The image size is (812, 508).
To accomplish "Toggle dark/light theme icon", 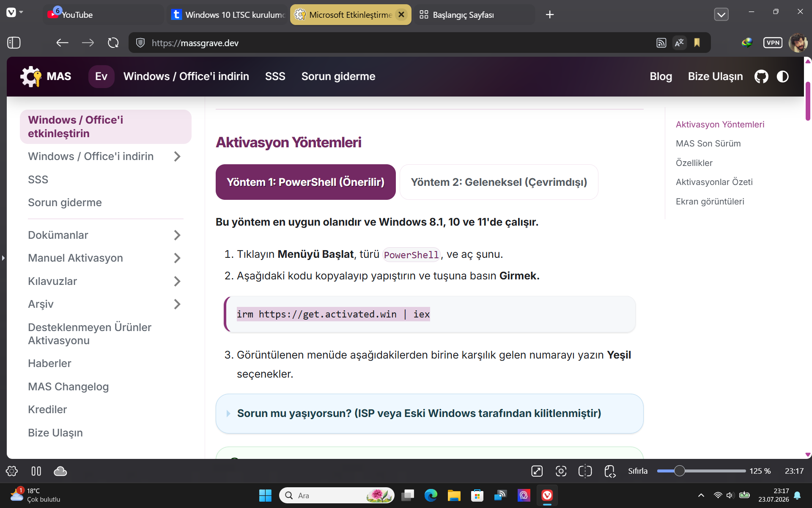I will (x=783, y=77).
